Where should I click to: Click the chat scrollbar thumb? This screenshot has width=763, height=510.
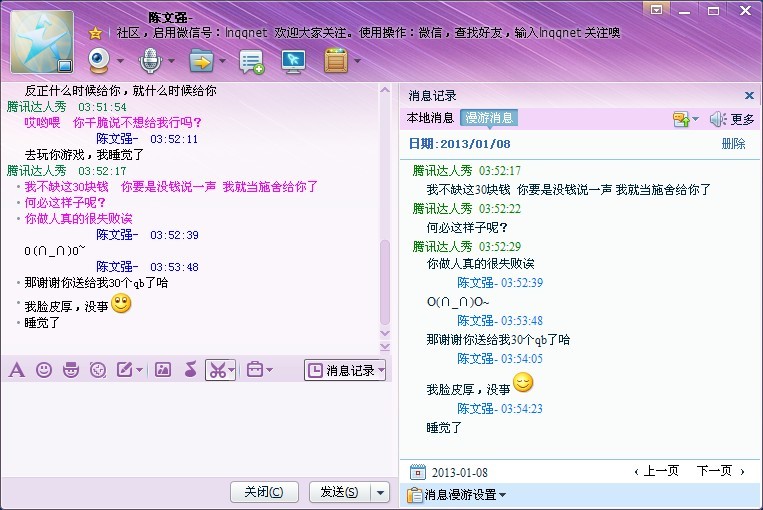(x=384, y=282)
